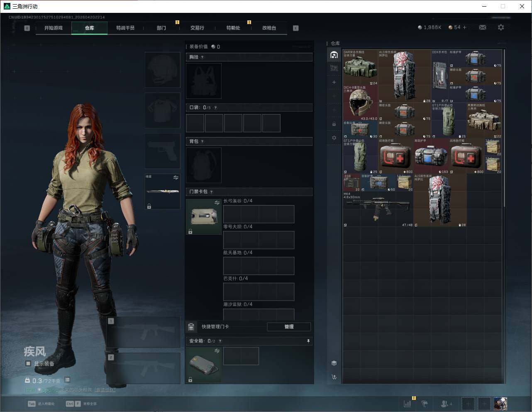
Task: Click plus beside the 54 currency
Action: click(464, 27)
